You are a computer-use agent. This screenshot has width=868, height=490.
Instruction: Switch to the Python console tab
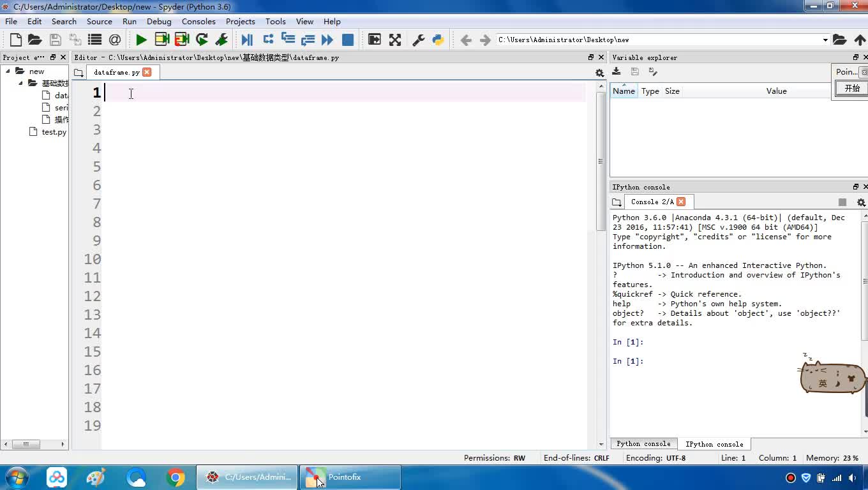[643, 443]
